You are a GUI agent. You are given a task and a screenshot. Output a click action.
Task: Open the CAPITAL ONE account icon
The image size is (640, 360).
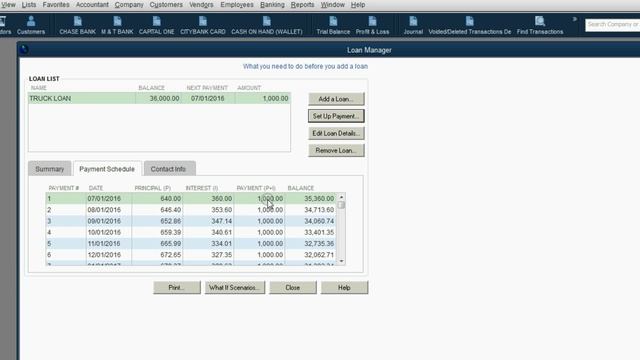(156, 25)
